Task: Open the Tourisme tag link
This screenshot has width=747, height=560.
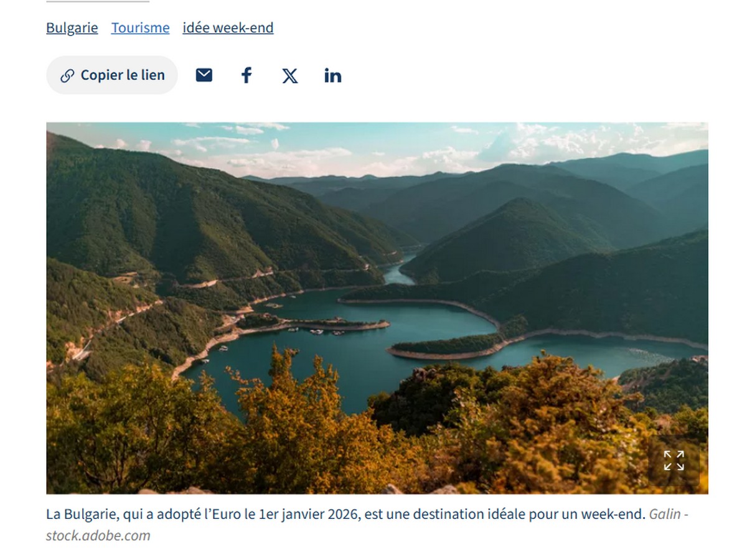Action: tap(140, 28)
